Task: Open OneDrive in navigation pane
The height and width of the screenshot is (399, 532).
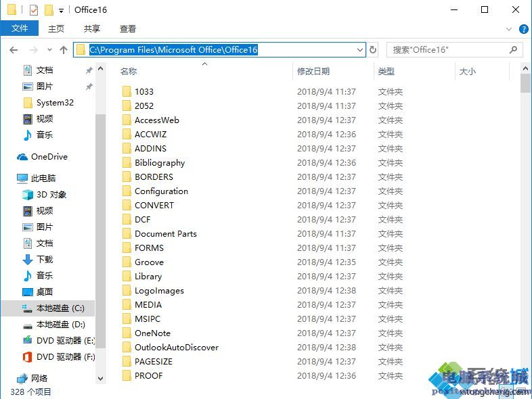Action: [x=49, y=157]
